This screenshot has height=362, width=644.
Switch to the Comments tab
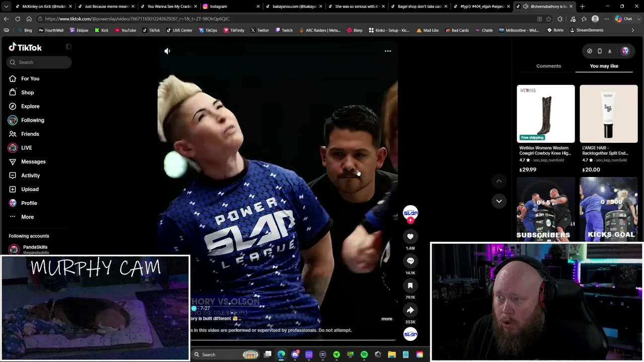tap(548, 66)
